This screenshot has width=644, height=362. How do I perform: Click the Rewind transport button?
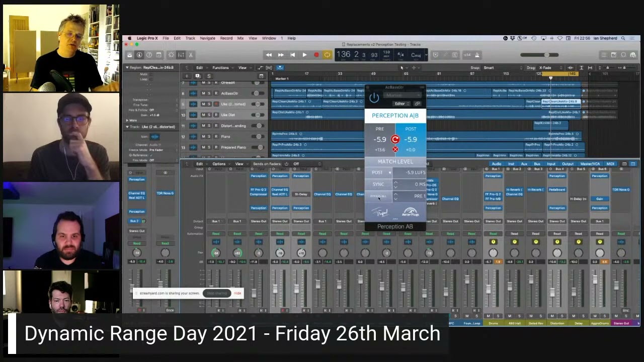[x=269, y=55]
